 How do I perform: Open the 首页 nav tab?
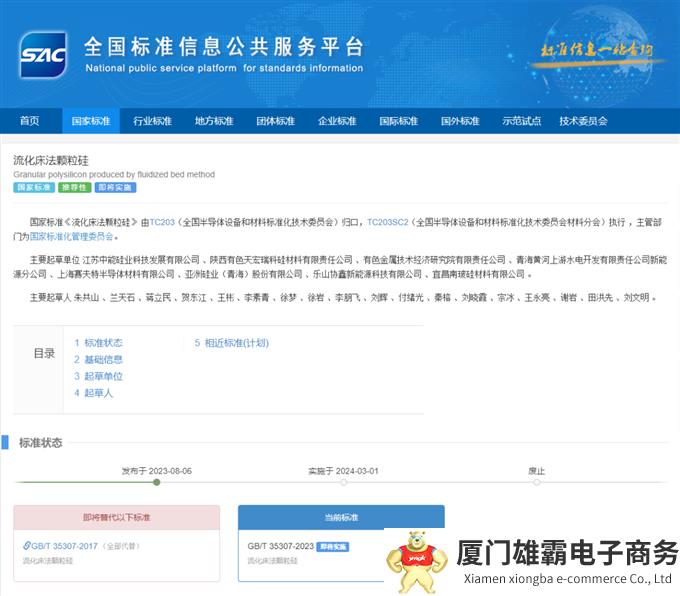pos(29,121)
